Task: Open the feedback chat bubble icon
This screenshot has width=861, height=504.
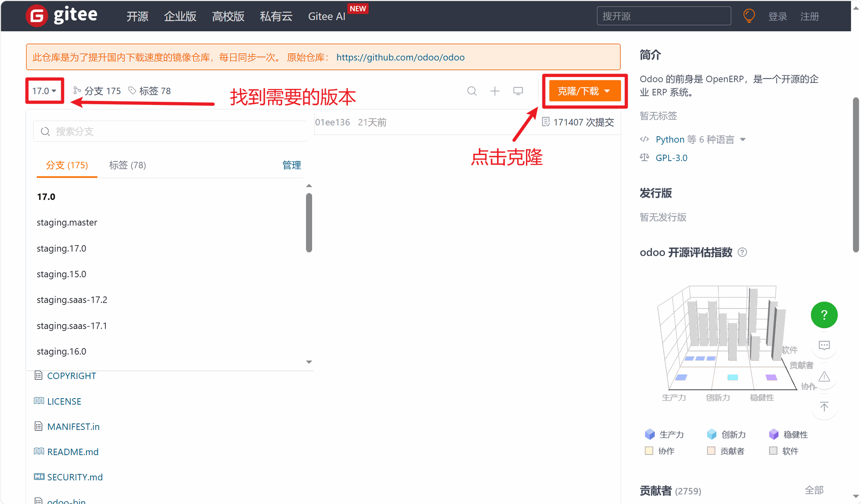Action: (824, 345)
